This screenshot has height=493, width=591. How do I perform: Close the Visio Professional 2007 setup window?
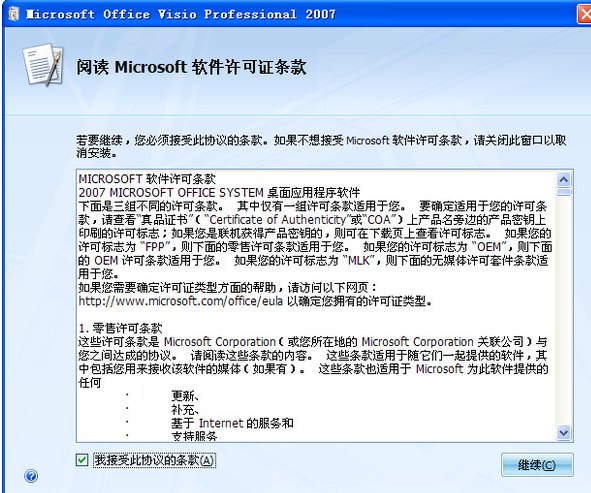click(585, 15)
